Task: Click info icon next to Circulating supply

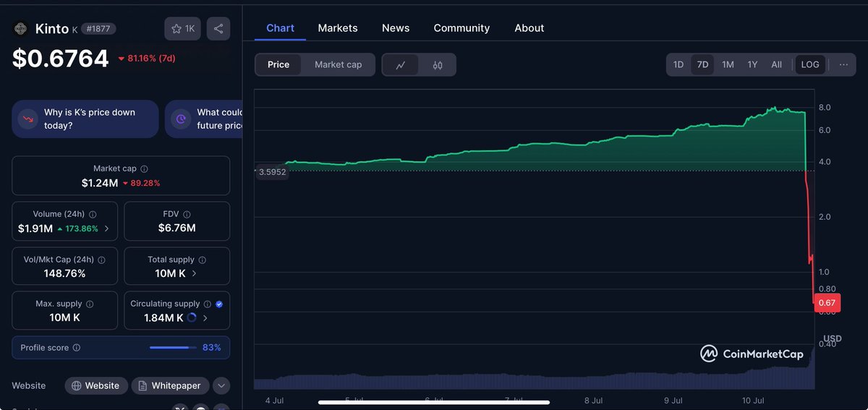Action: pos(208,304)
